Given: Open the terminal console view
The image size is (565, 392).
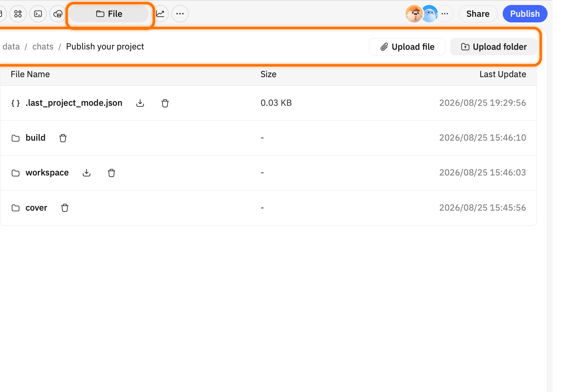Looking at the screenshot, I should coord(38,14).
